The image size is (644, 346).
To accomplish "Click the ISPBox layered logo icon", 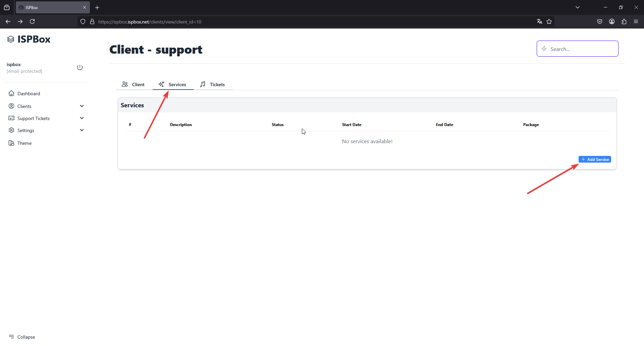I will pos(11,39).
